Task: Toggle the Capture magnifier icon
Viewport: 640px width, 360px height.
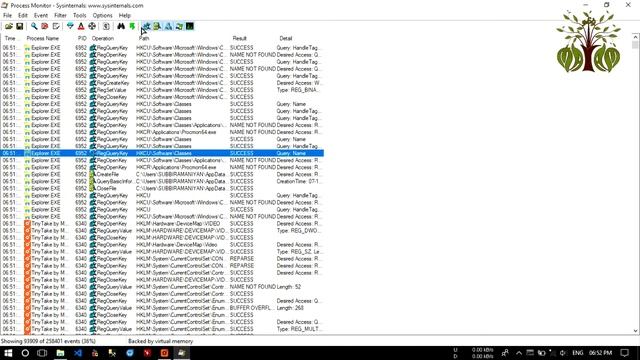Action: 34,26
